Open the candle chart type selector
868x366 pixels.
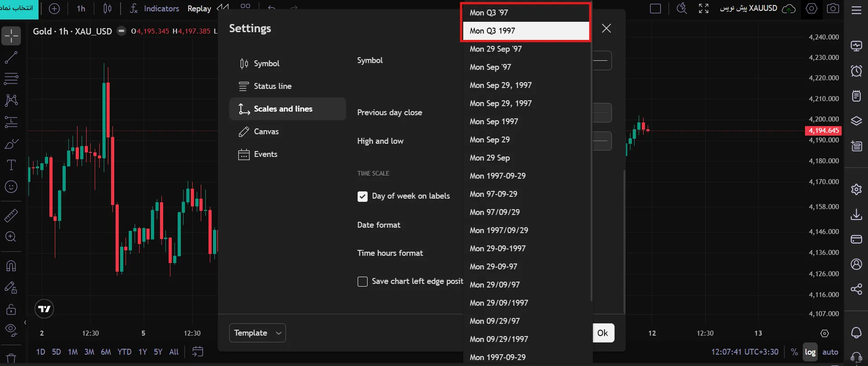coord(107,9)
